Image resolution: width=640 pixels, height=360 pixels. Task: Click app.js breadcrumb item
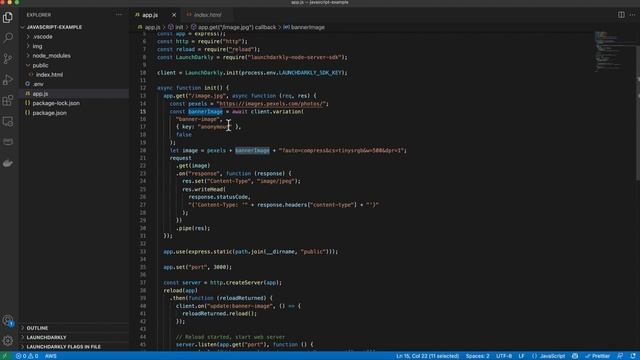pyautogui.click(x=149, y=27)
